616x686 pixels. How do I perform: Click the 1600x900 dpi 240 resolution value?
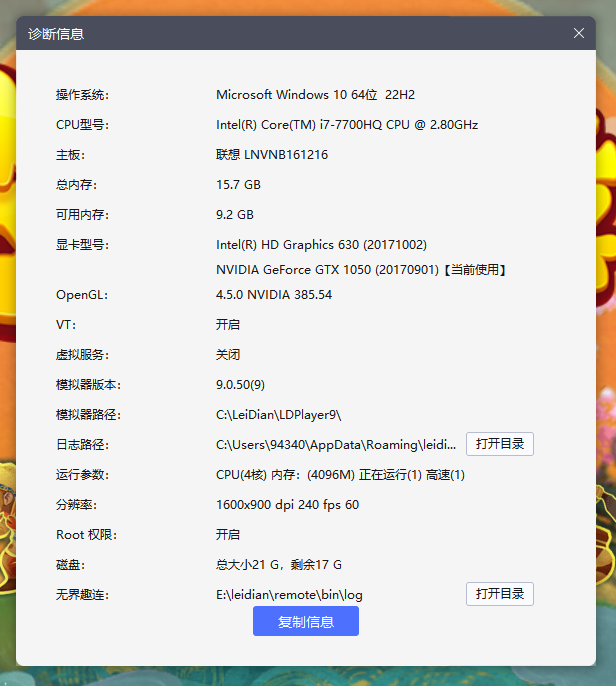point(287,505)
